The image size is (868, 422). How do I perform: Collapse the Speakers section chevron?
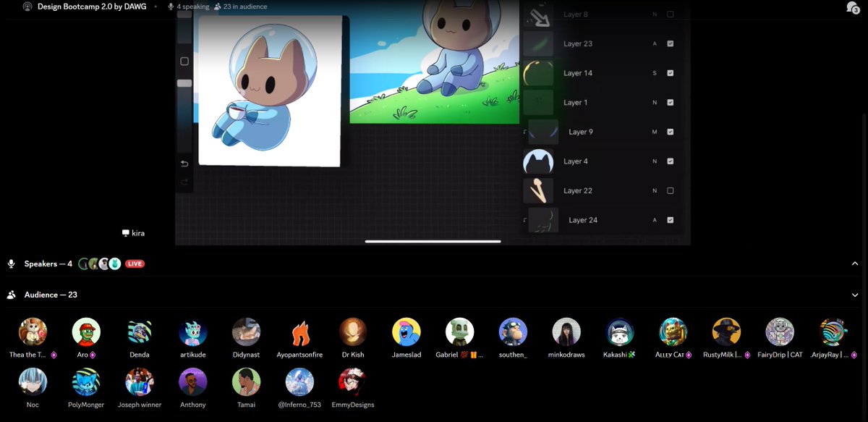point(854,264)
